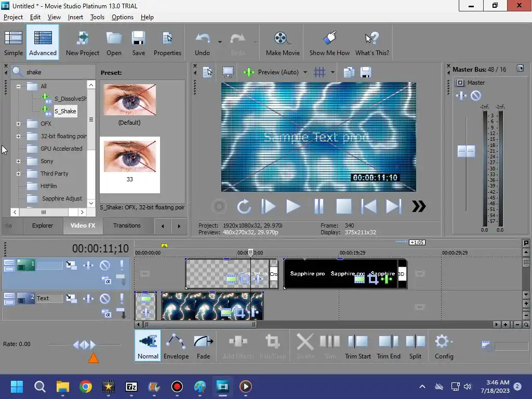Save preview snapshot to file

point(365,72)
